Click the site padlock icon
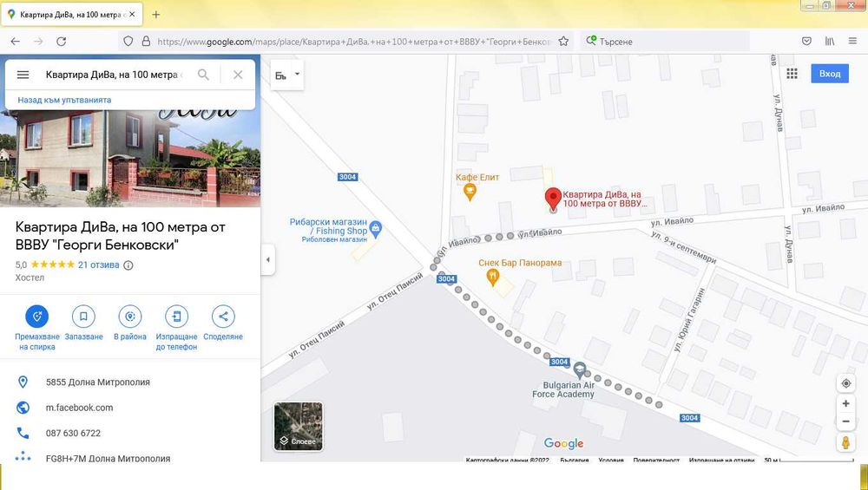Screen dimensions: 868x490 click(146, 42)
